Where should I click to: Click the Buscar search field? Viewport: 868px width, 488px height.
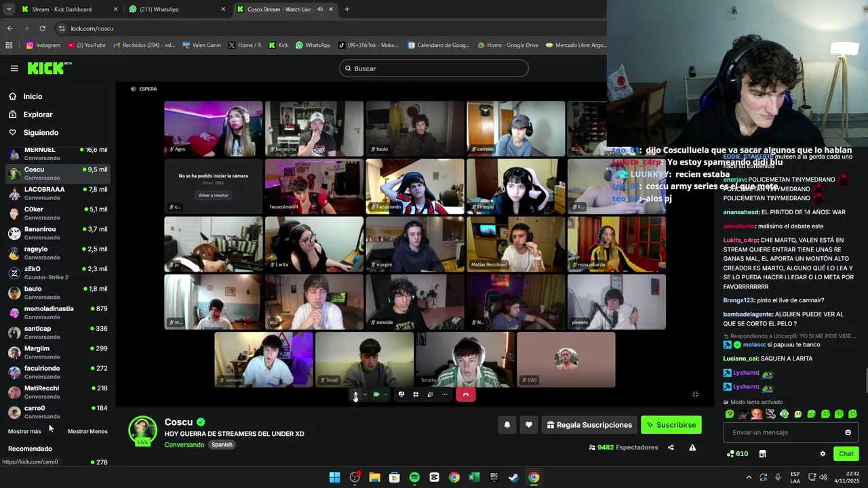(434, 68)
